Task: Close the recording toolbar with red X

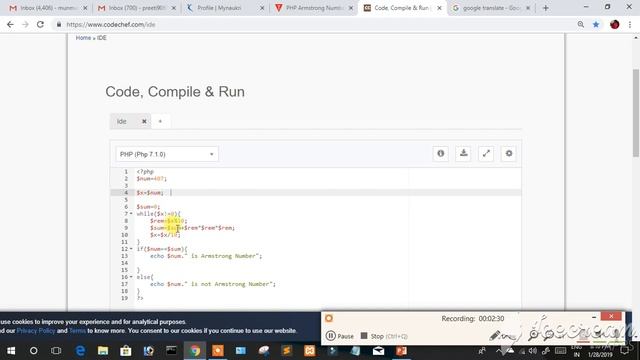Action: [611, 316]
